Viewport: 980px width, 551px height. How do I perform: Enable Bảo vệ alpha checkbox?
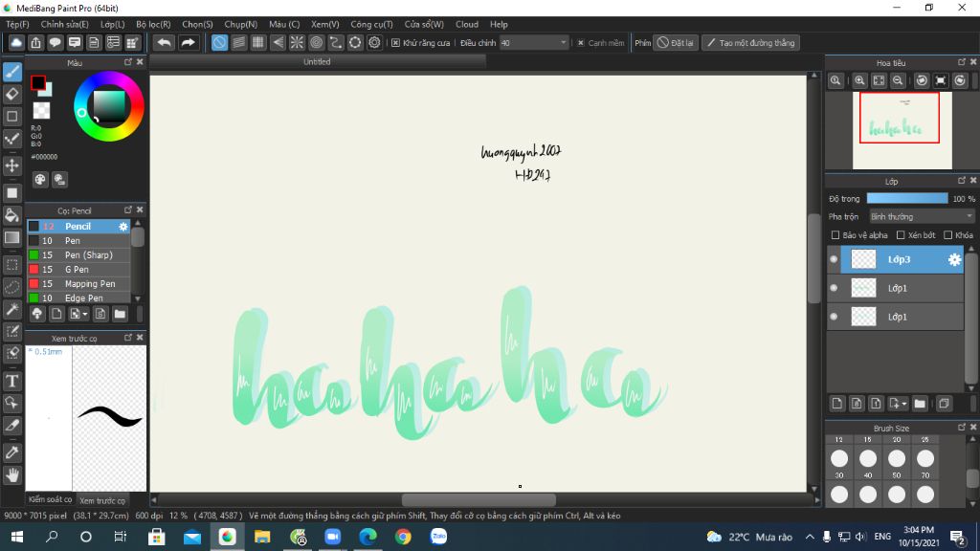click(x=835, y=235)
